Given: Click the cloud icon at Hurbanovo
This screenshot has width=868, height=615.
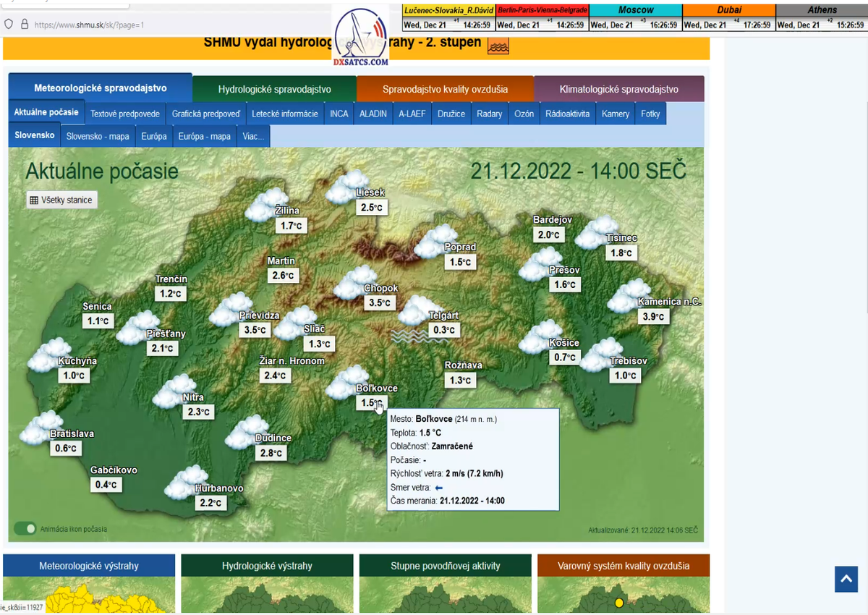Looking at the screenshot, I should 185,483.
